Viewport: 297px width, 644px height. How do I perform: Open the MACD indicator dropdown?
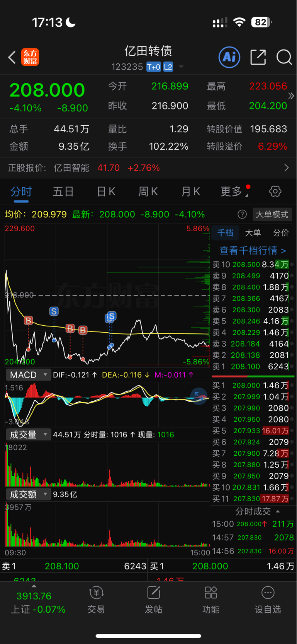point(28,375)
